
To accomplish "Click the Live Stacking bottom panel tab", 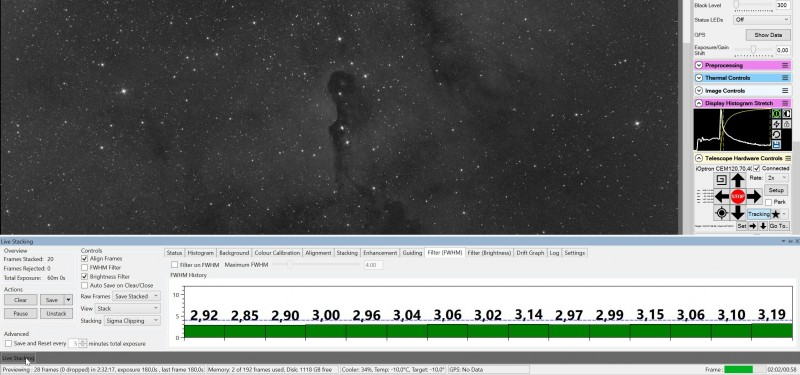I will coord(18,358).
